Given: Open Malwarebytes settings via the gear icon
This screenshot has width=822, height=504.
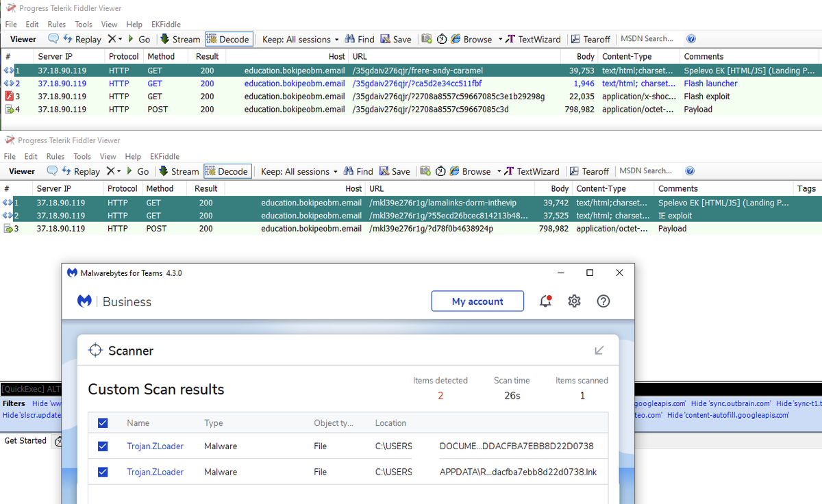Looking at the screenshot, I should [574, 301].
